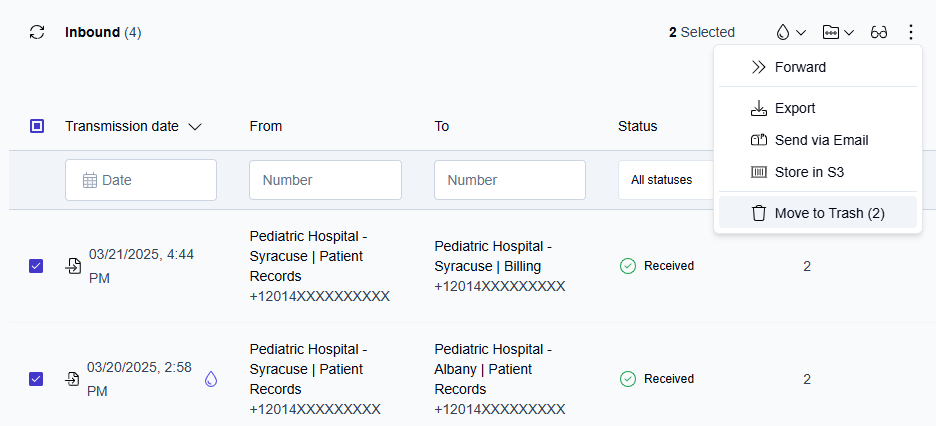Click the glasses mark-as-read icon

point(879,32)
